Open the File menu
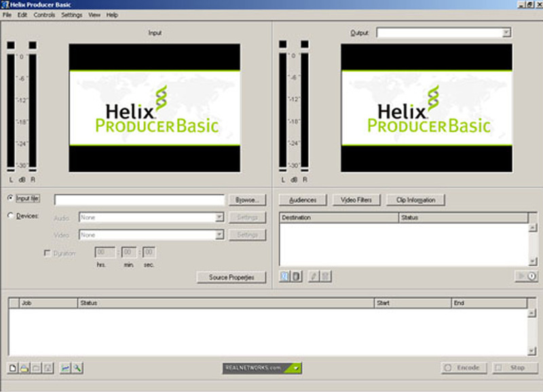Screen dimensions: 543x392 [7, 15]
